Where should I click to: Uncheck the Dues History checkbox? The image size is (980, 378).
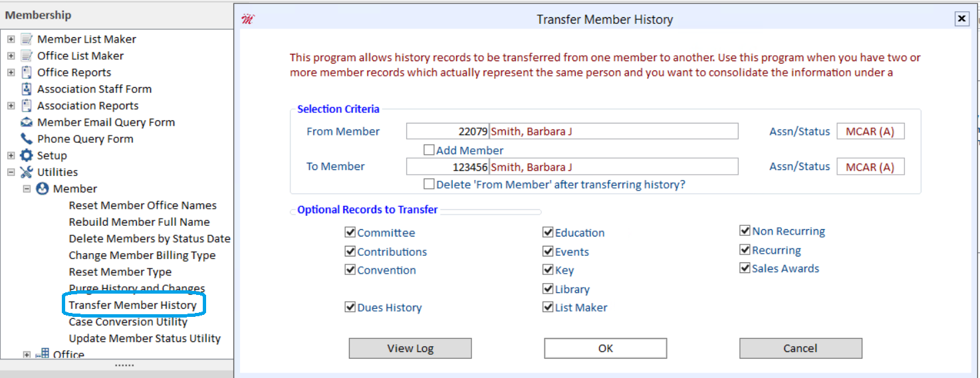pos(350,307)
